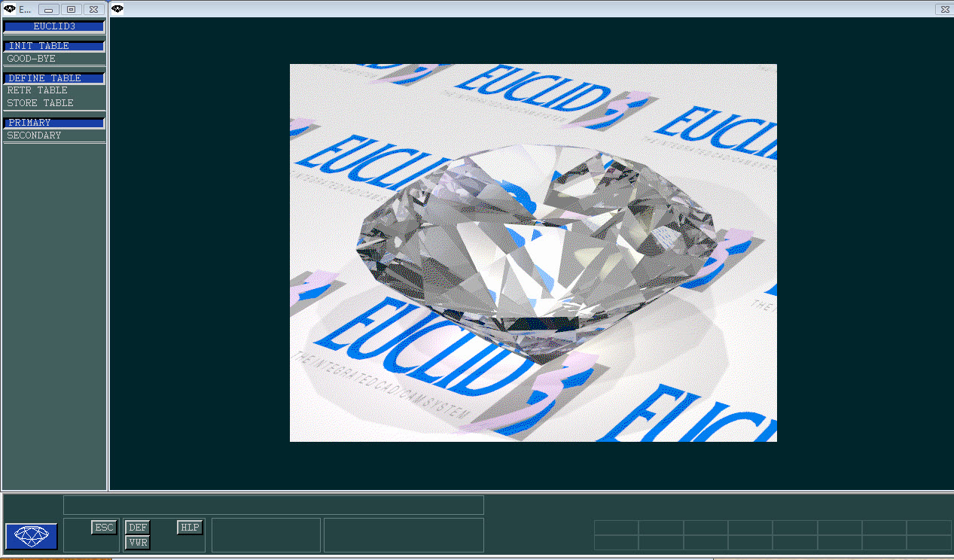This screenshot has height=560, width=954.
Task: Click the EUCLID3 header bar
Action: pyautogui.click(x=54, y=26)
